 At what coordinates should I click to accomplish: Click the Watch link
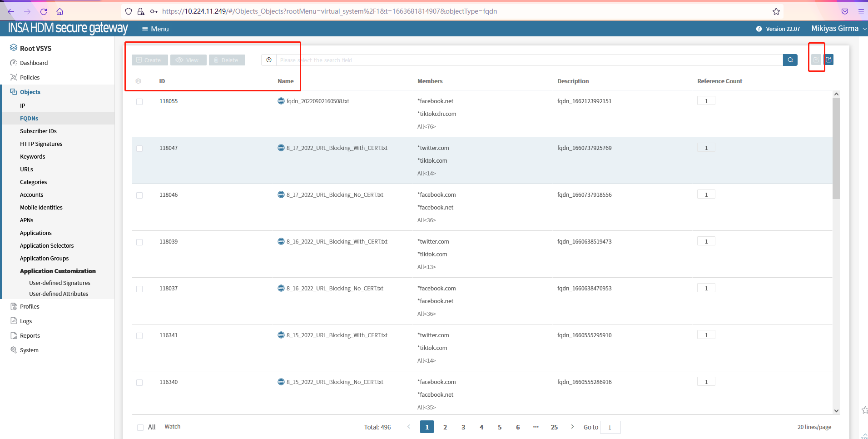pos(172,427)
